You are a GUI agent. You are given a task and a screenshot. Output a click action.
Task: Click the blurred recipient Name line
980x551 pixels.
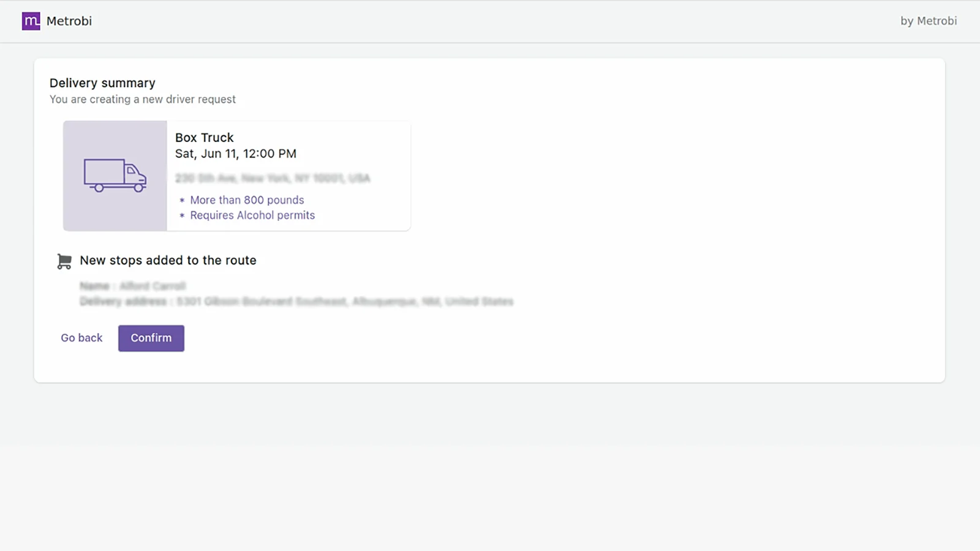tap(133, 286)
